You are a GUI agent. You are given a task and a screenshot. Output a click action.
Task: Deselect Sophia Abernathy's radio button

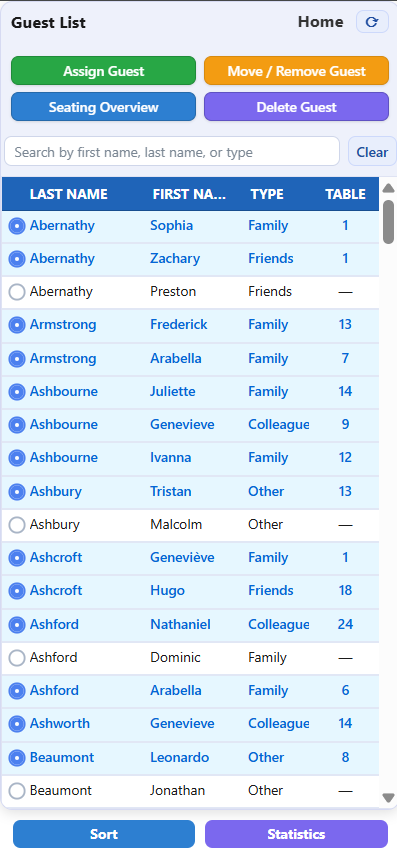tap(17, 226)
